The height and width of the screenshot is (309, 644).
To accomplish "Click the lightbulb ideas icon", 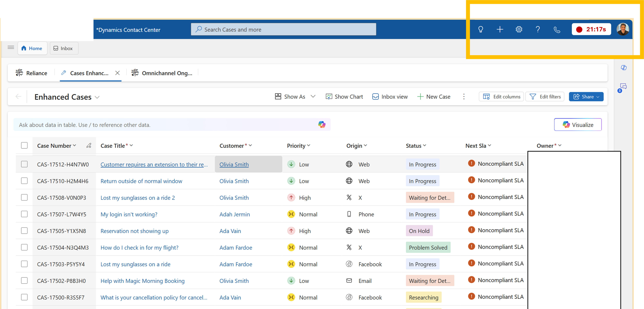I will (481, 29).
